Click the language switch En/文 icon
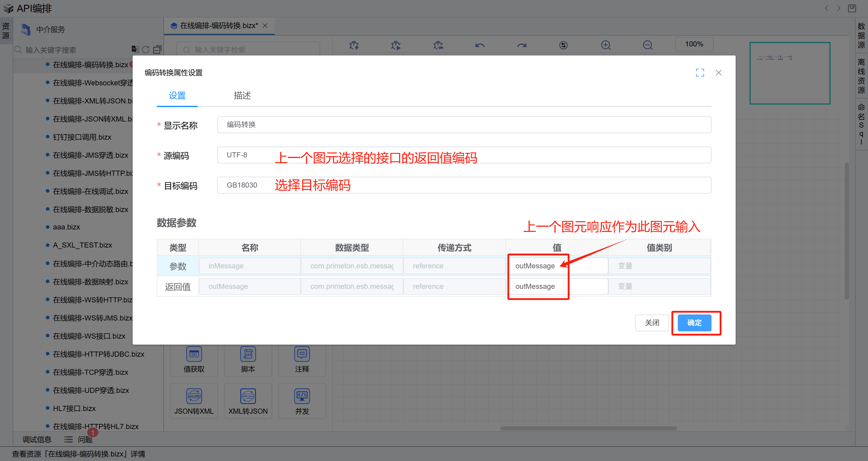Screen dimensions: 868x461 135,49
